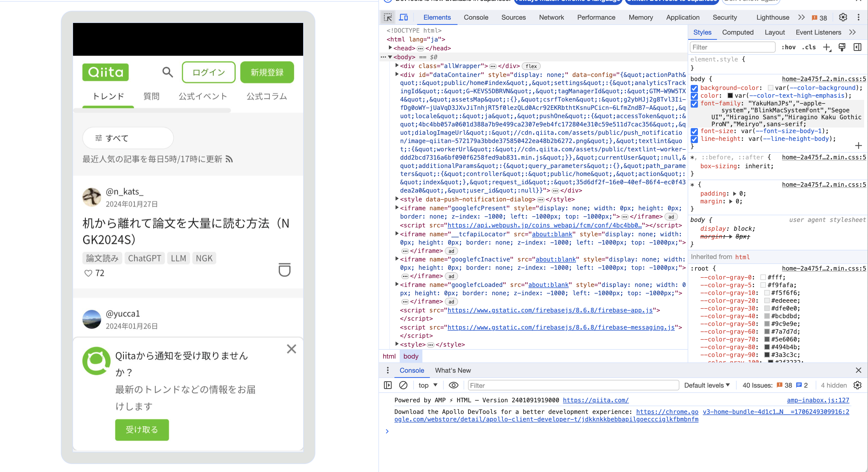
Task: Click the ChatGPT tag
Action: coord(145,258)
